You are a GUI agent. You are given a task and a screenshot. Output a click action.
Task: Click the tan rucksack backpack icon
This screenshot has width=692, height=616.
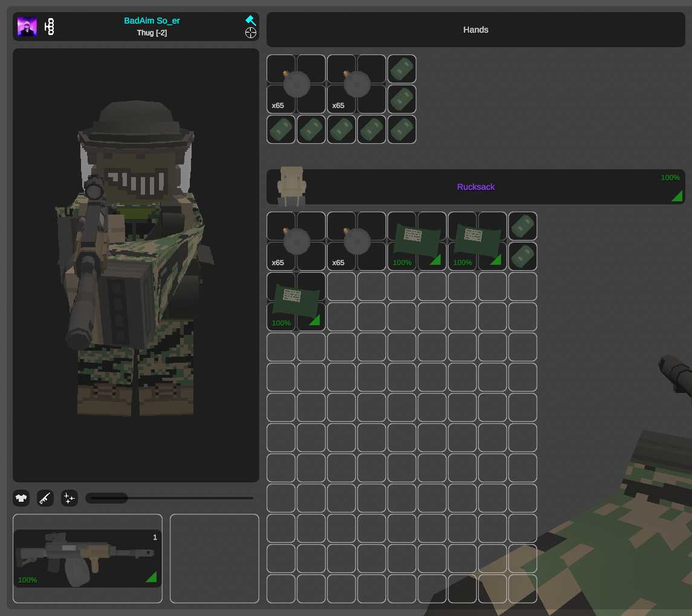pyautogui.click(x=291, y=186)
